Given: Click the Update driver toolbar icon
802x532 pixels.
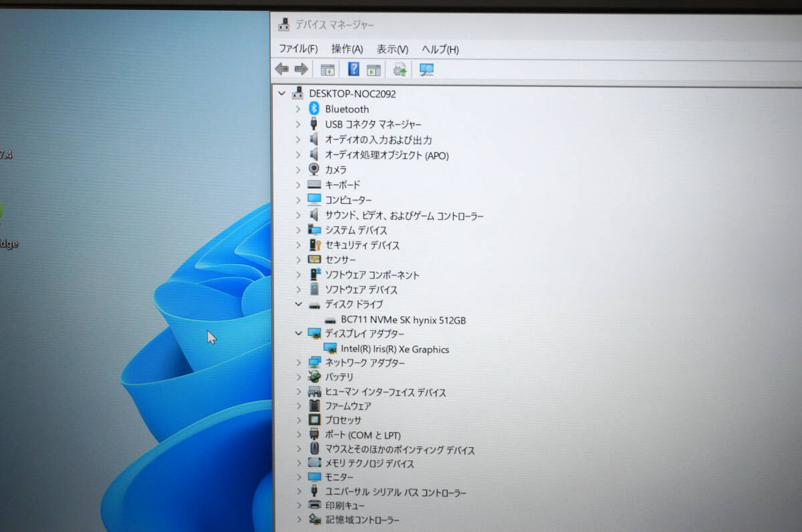Looking at the screenshot, I should (400, 69).
